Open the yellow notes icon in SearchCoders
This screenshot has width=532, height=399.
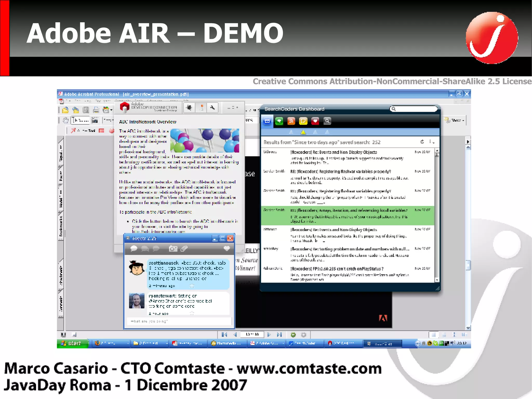303,121
